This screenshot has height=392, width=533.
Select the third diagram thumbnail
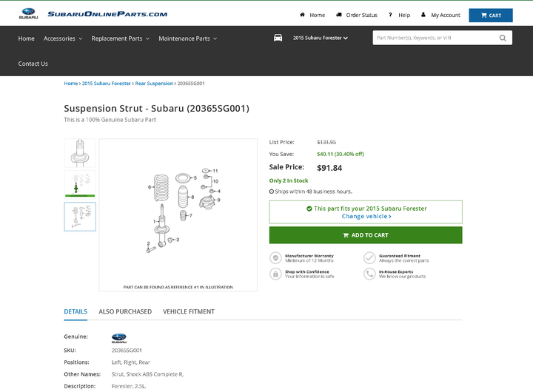[x=80, y=217]
